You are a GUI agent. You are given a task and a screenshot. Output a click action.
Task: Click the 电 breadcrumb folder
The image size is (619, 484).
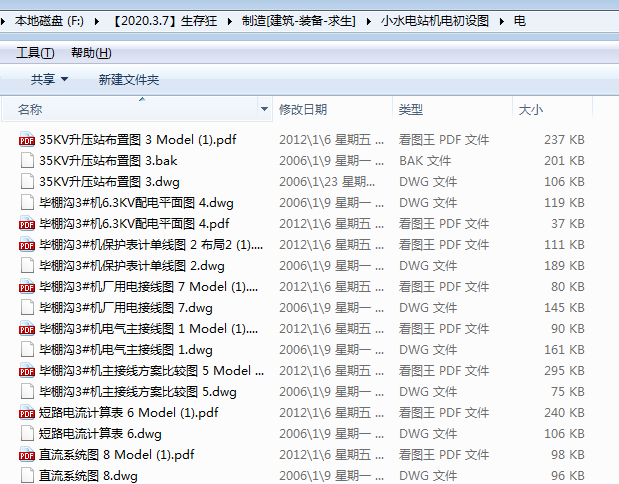click(520, 21)
